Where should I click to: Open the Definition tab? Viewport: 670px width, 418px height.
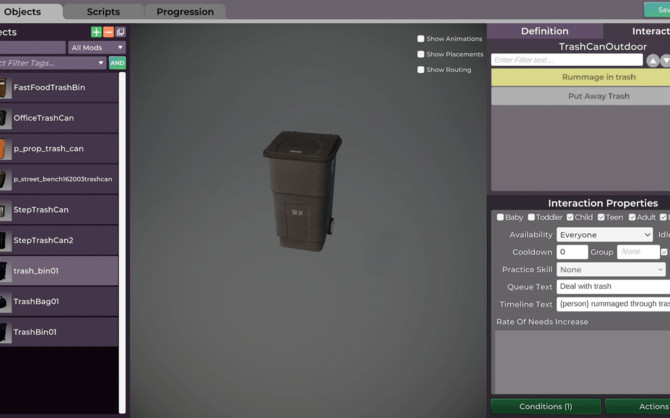545,31
